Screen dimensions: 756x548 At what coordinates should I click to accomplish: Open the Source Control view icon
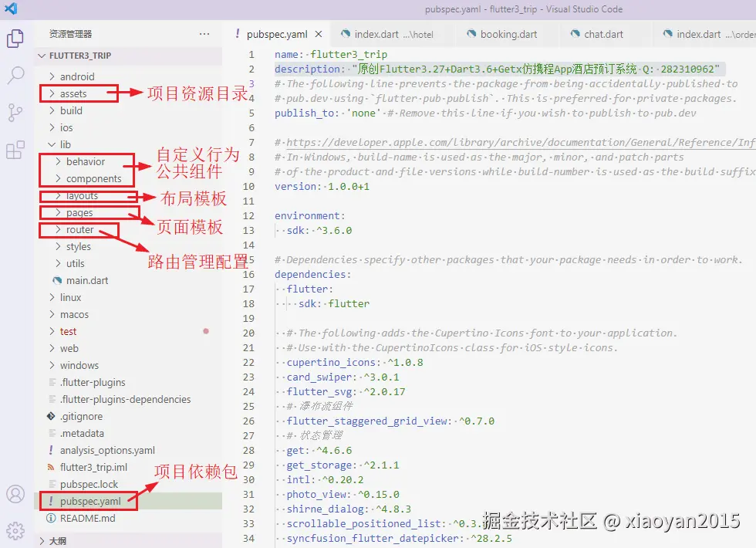pyautogui.click(x=15, y=113)
